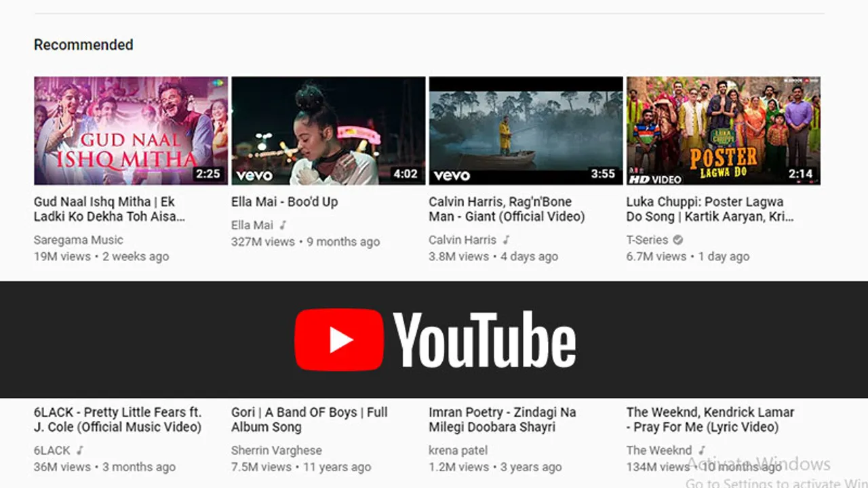Click the Recommended section heading
The image size is (868, 488).
point(83,45)
